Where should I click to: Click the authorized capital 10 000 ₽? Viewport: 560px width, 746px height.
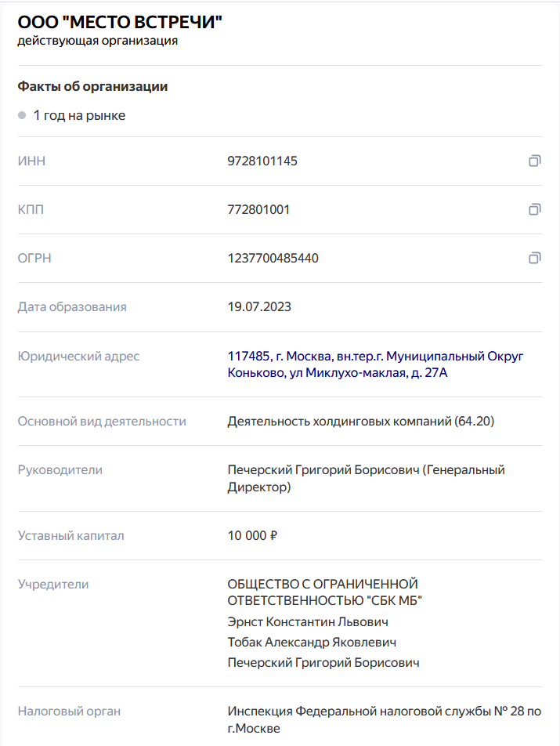tap(253, 536)
